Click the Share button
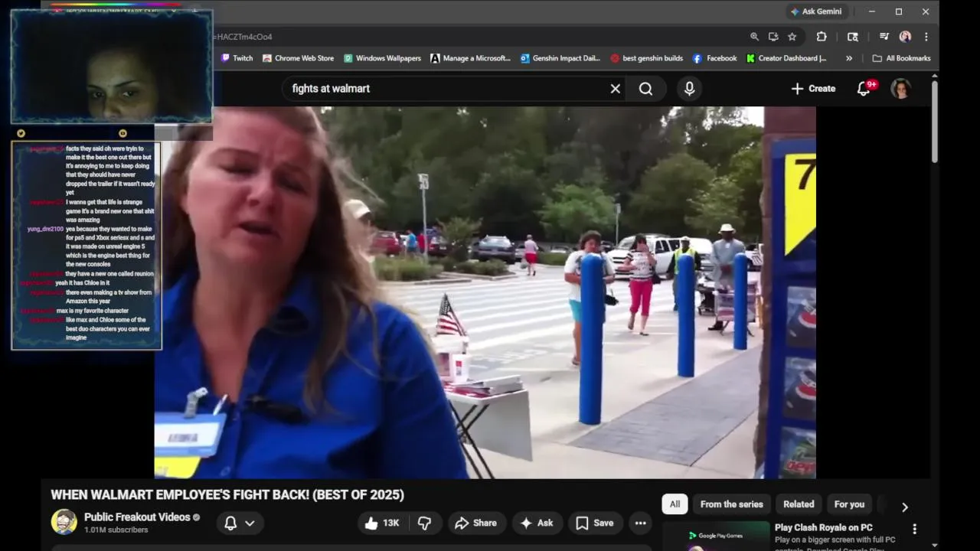This screenshot has height=551, width=980. pos(475,523)
